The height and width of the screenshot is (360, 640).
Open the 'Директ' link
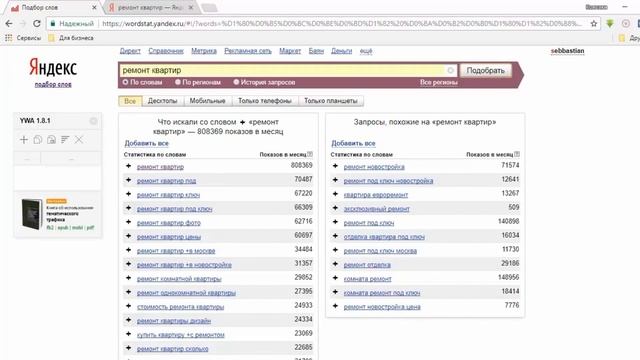click(x=130, y=51)
